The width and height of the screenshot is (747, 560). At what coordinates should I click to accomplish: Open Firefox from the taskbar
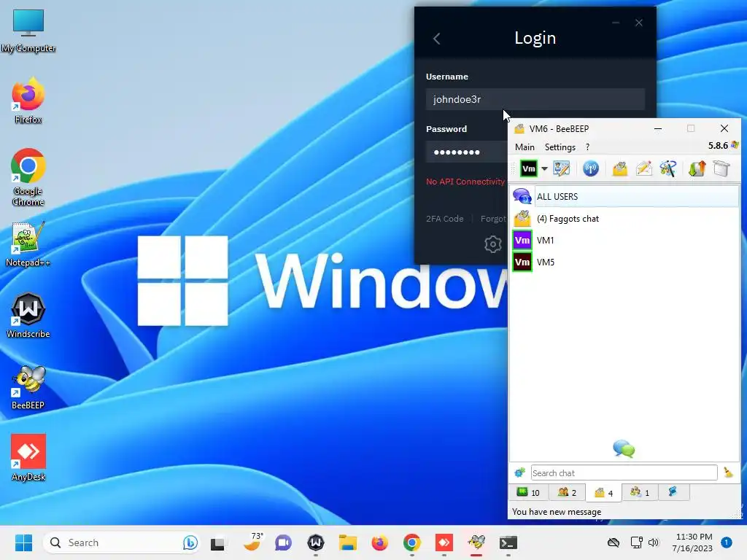point(379,542)
